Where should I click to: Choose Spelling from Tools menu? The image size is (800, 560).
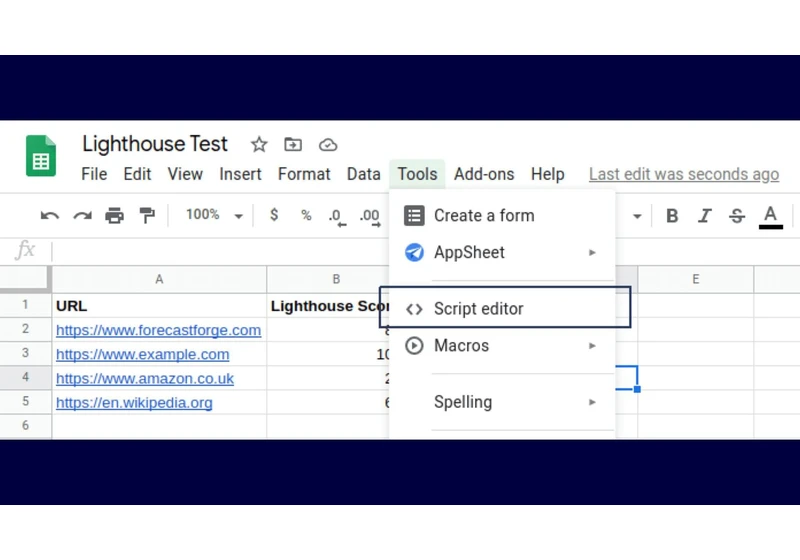(502, 402)
